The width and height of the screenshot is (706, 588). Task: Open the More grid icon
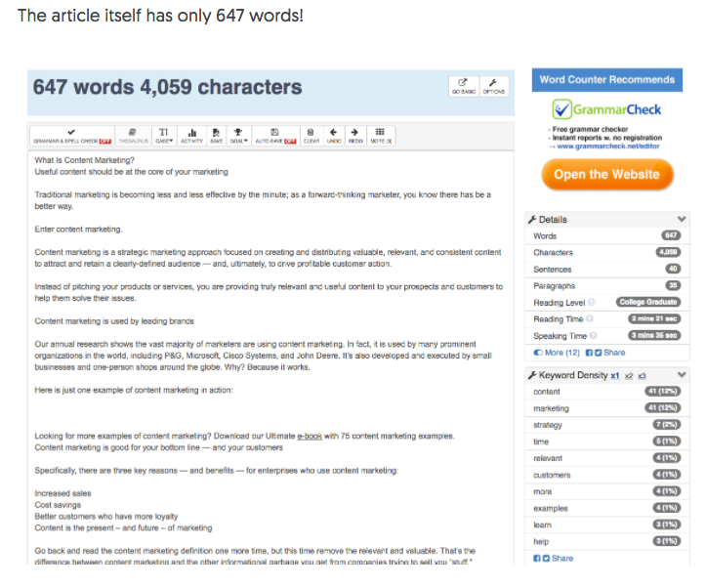[x=381, y=136]
